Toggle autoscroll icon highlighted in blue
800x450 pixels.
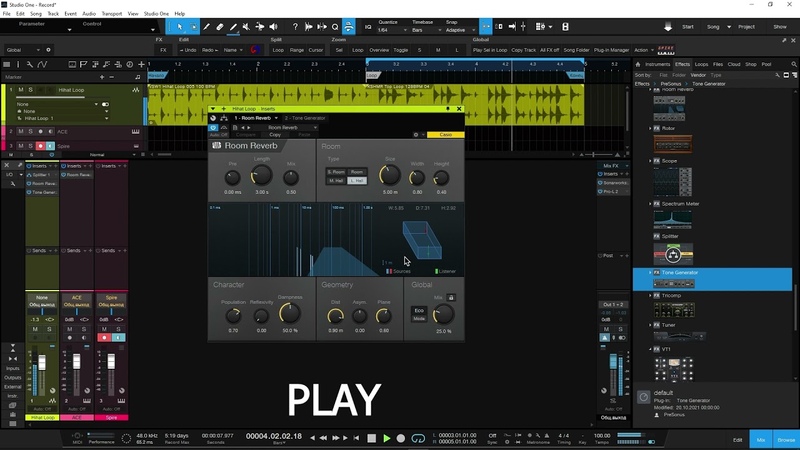pyautogui.click(x=348, y=27)
